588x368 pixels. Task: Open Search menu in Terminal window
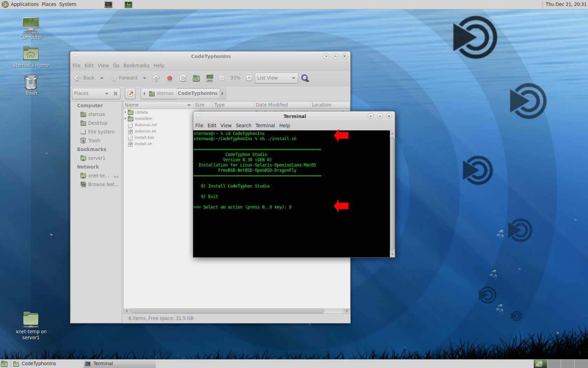pyautogui.click(x=243, y=125)
